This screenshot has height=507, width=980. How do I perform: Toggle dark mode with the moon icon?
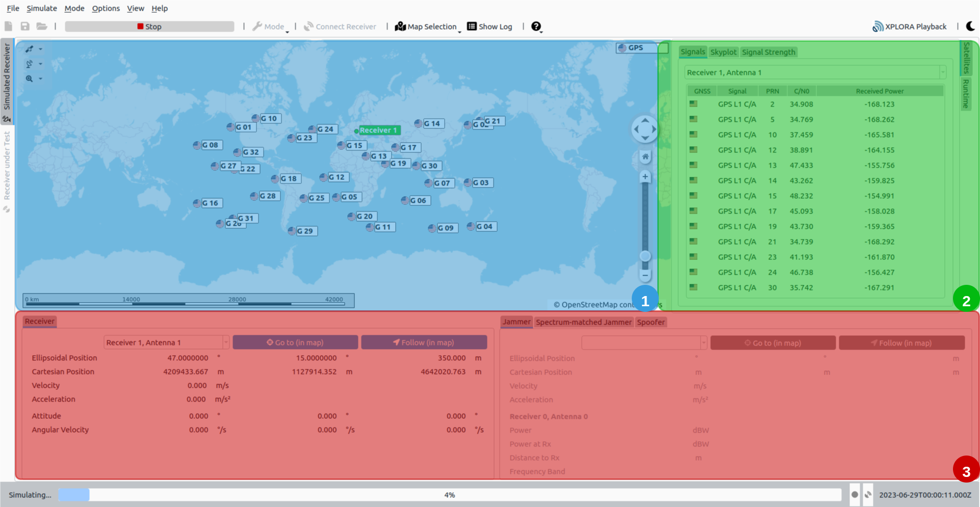coord(970,26)
